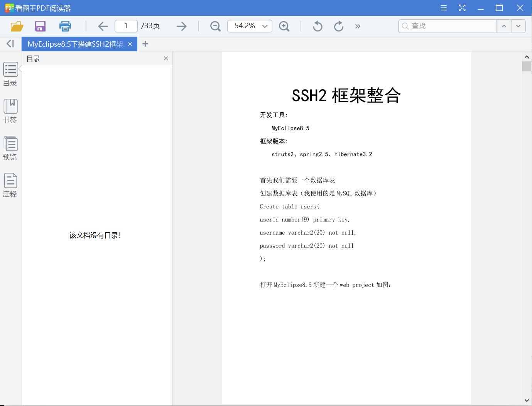Zoom in using the plus magnifier
532x406 pixels.
284,26
